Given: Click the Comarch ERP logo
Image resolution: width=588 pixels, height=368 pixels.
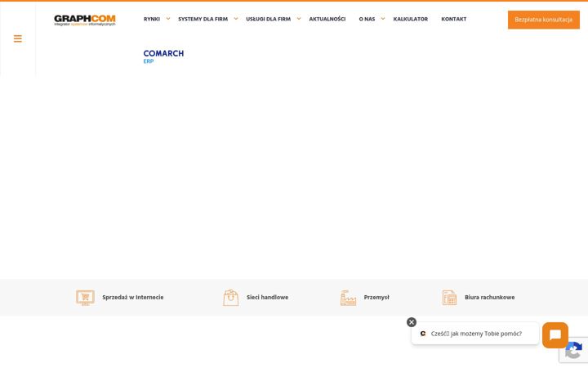Looking at the screenshot, I should pyautogui.click(x=163, y=56).
